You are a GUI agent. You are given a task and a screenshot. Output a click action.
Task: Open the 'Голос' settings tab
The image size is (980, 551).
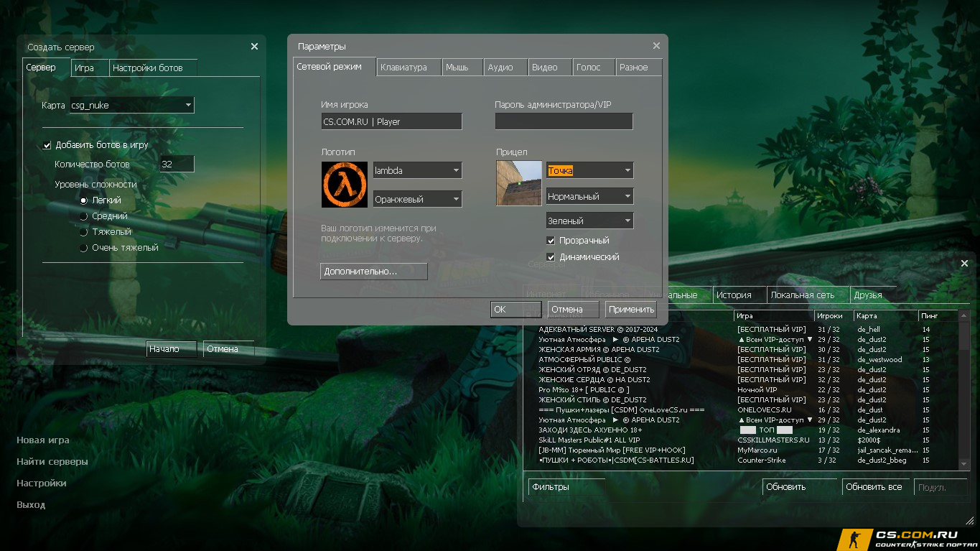(x=594, y=67)
